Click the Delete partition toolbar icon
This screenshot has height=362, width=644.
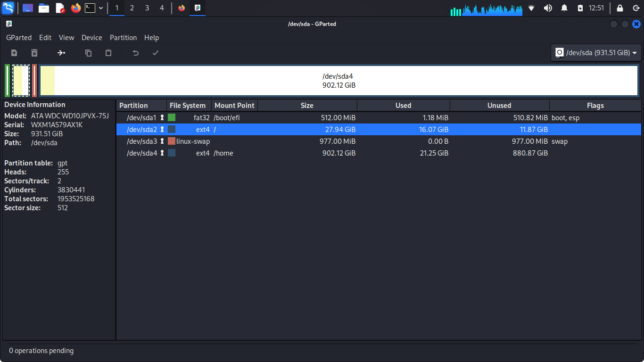tap(34, 53)
